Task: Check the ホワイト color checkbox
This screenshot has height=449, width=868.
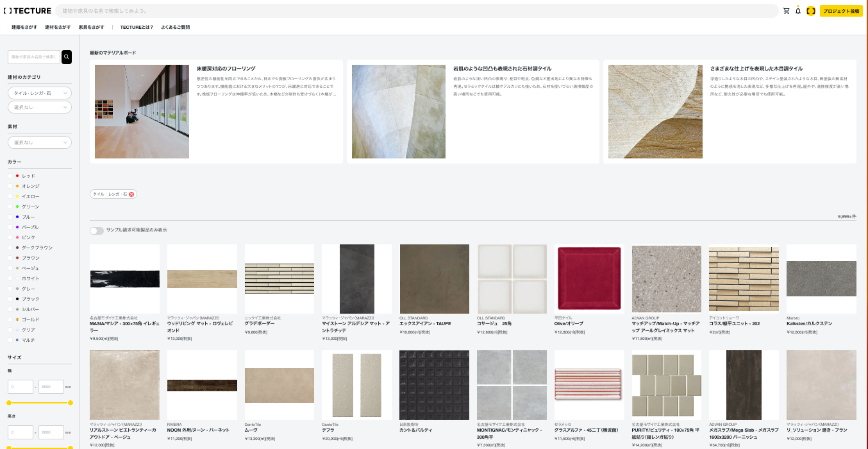Action: (10, 278)
